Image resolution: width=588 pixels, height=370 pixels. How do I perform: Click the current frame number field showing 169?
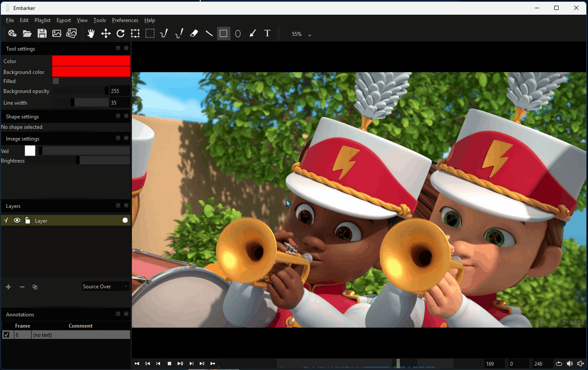(494, 364)
